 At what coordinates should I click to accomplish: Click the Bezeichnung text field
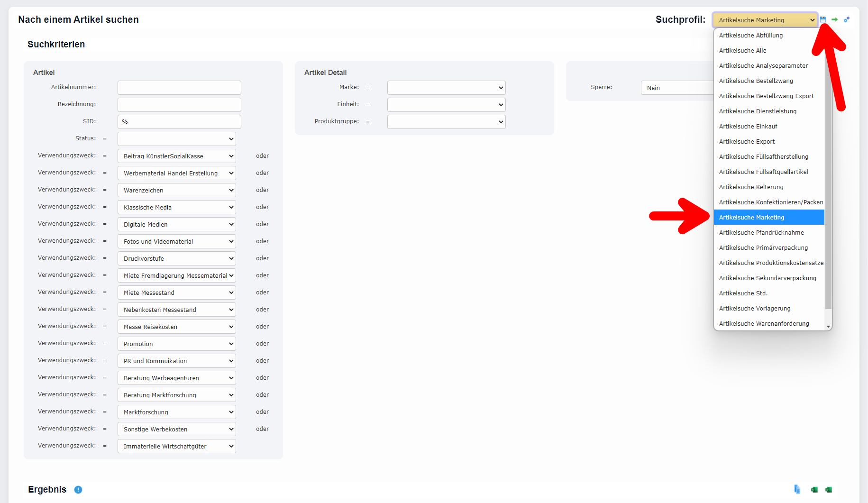point(179,105)
